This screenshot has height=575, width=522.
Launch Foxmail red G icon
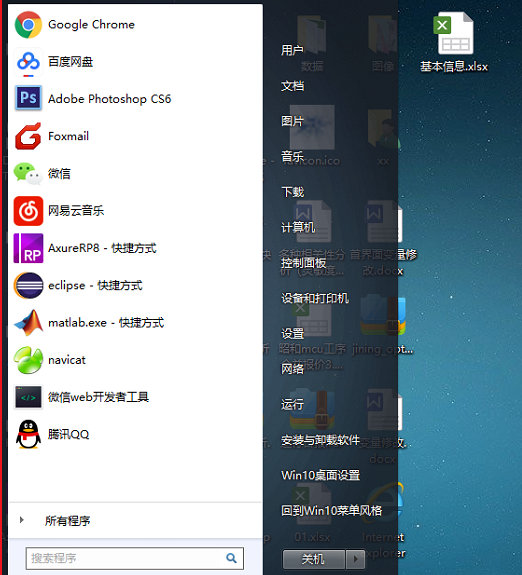pyautogui.click(x=28, y=136)
